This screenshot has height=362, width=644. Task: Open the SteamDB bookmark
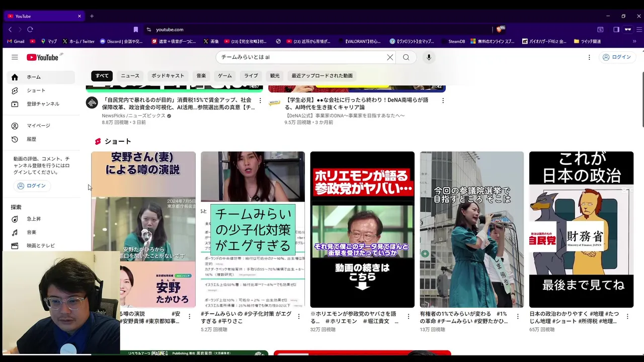(x=453, y=41)
